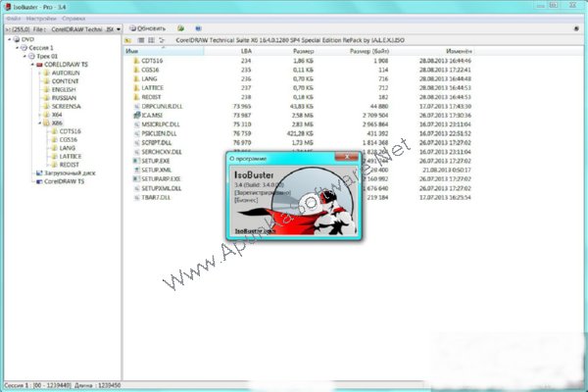Collapse the DVD root node
Image resolution: width=588 pixels, height=392 pixels.
10,39
